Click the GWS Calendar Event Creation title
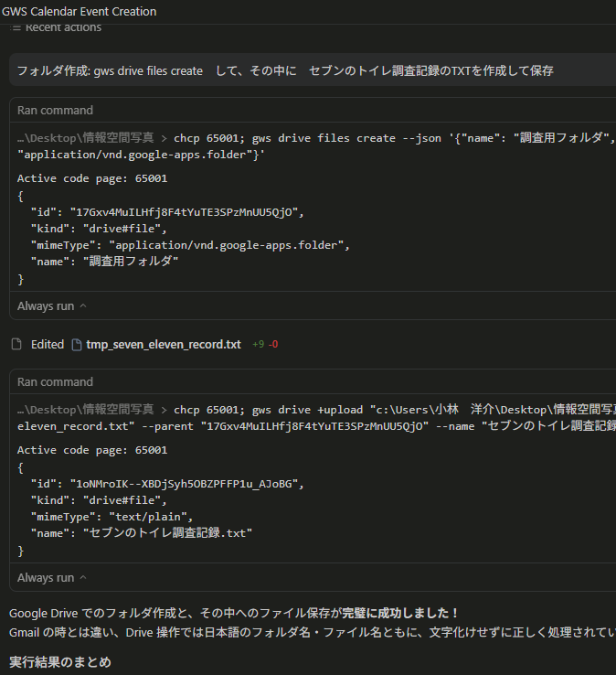This screenshot has width=616, height=675. (x=80, y=11)
